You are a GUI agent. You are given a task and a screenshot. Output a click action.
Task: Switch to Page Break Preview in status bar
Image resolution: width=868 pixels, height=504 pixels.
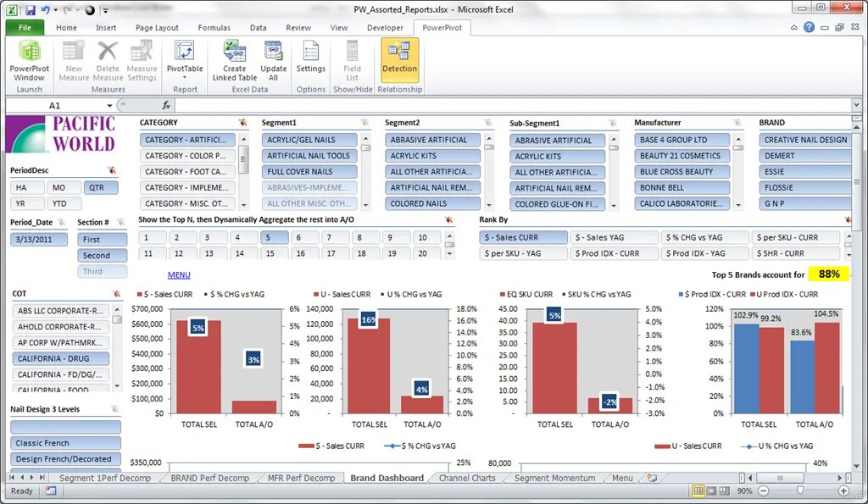724,490
